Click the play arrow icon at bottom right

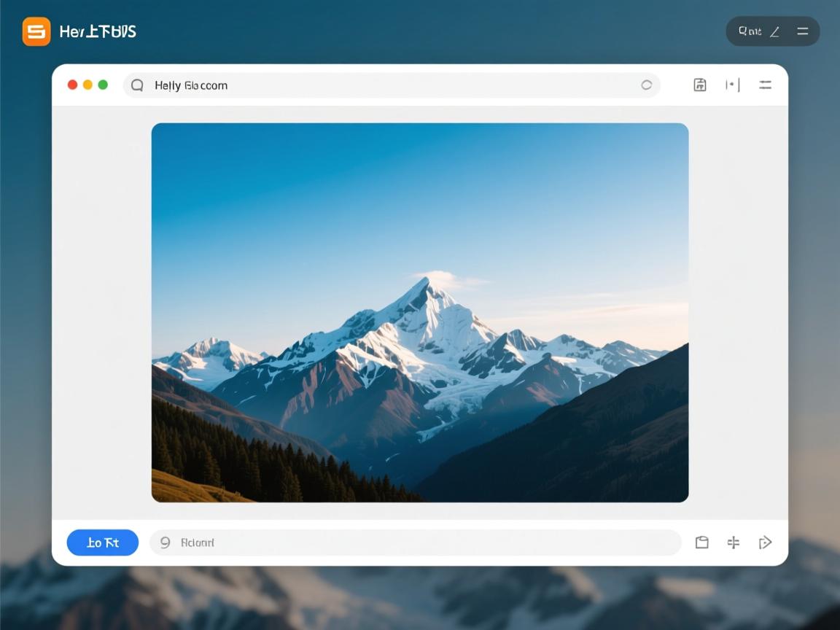[x=765, y=542]
